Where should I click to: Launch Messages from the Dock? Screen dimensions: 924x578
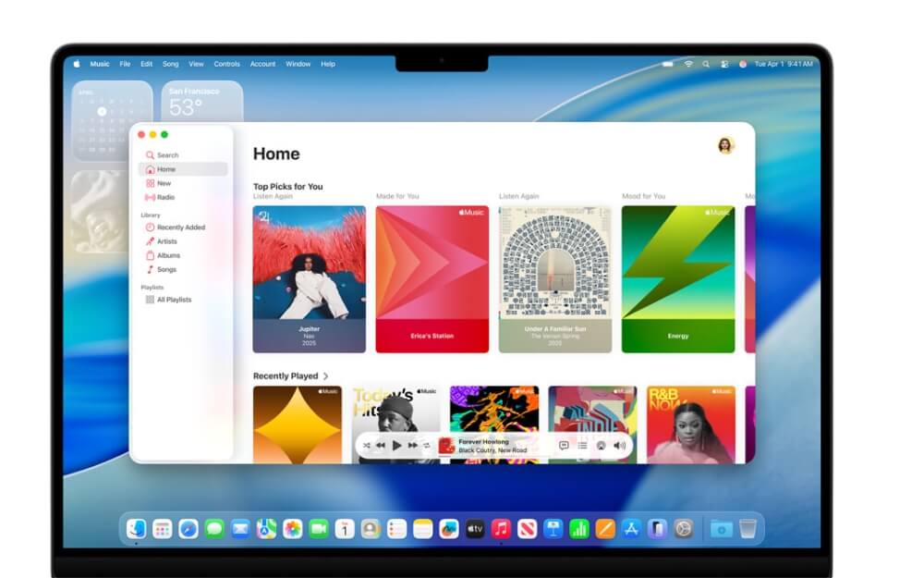point(214,529)
